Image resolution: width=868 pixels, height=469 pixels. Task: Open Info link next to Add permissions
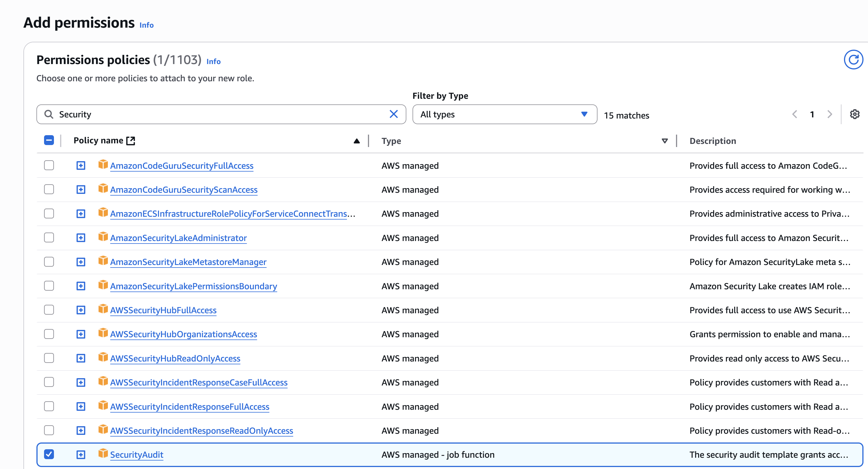[146, 25]
